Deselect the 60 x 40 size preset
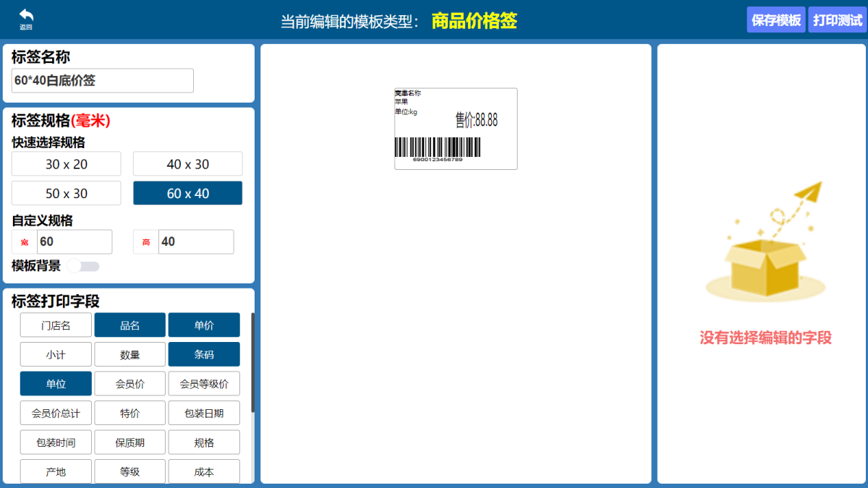 187,193
